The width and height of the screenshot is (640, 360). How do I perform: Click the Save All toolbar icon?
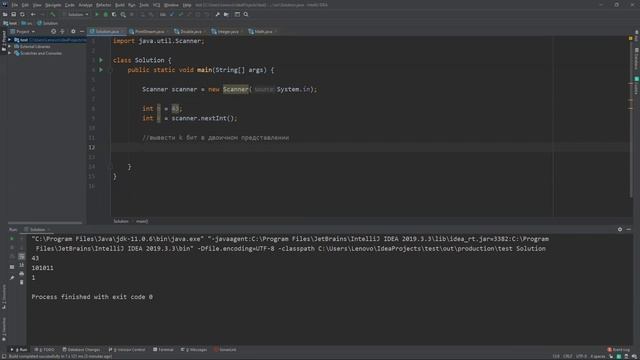pos(13,14)
